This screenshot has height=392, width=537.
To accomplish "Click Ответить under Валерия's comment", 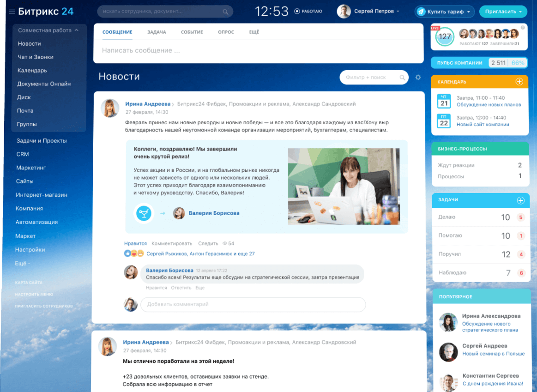I will [x=181, y=288].
